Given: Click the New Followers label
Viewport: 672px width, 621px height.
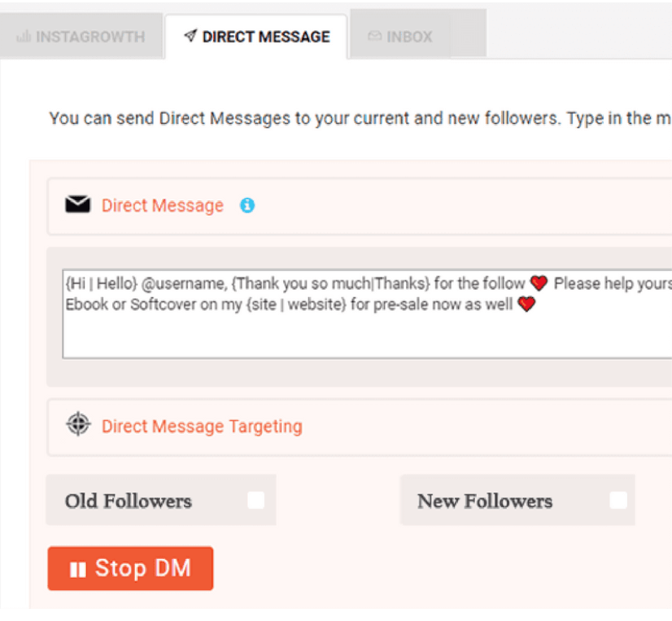Looking at the screenshot, I should click(x=485, y=501).
